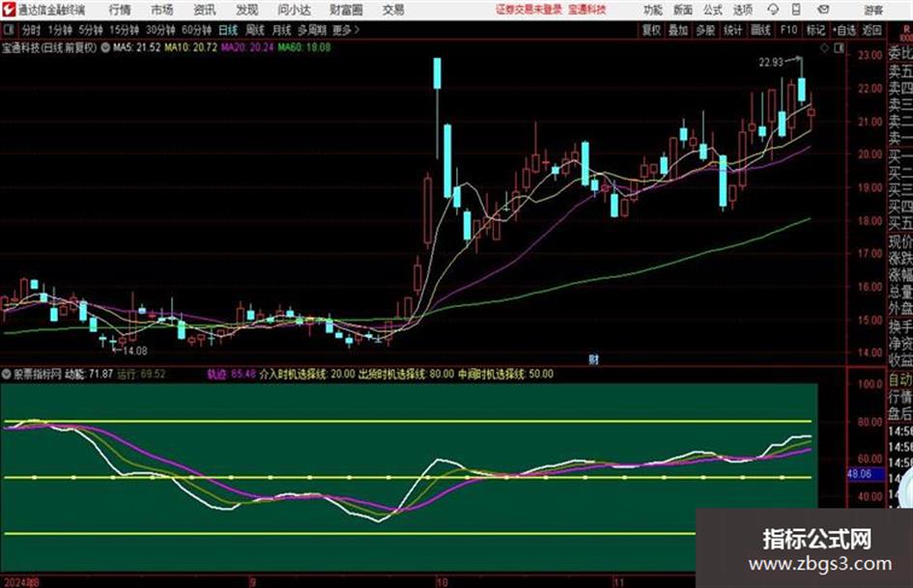Open 多周期 multi-period view
This screenshot has height=588, width=913.
coord(312,30)
